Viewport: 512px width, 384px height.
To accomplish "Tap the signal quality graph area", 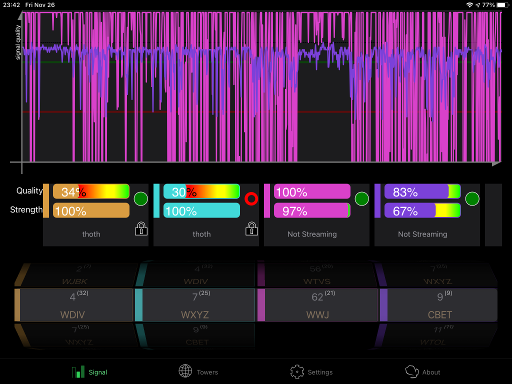I will [262, 87].
